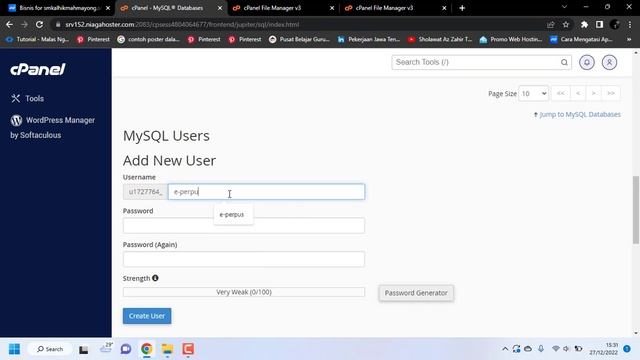Open File Explorer from taskbar

point(167,349)
